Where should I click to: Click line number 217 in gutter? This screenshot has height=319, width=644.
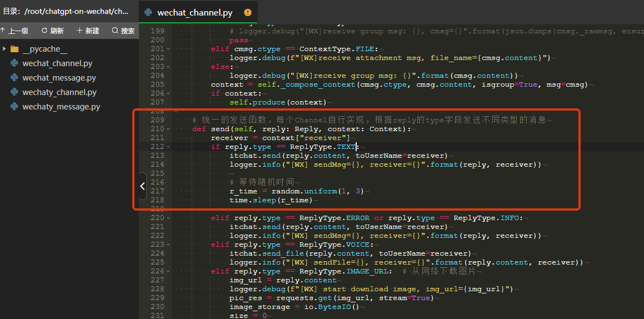157,191
